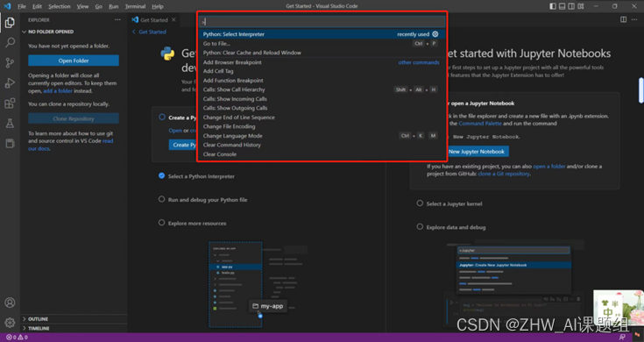This screenshot has height=342, width=644.
Task: Click the gear next to recently used
Action: 435,34
